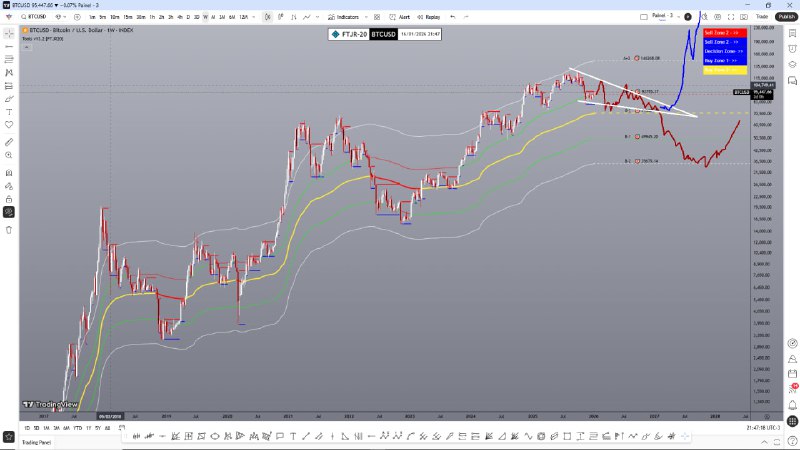Toggle hide all drawings eye icon

click(9, 212)
